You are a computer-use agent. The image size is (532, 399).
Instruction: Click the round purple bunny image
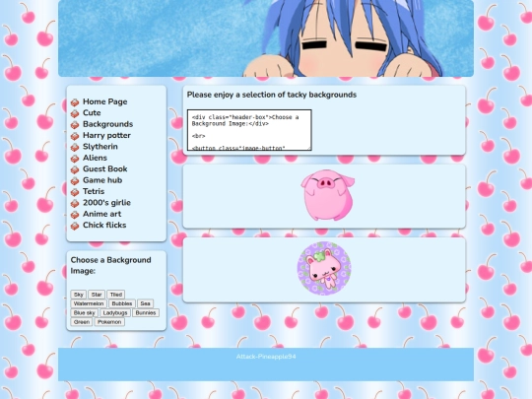click(324, 268)
